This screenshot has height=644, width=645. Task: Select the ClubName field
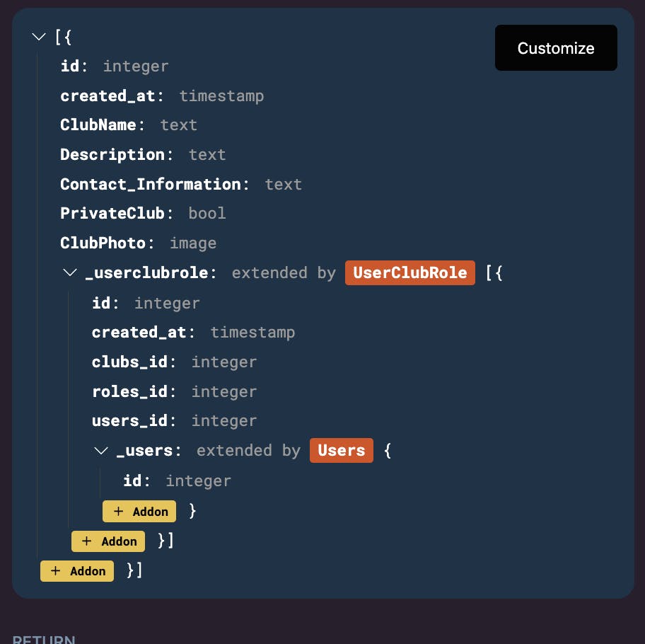tap(98, 125)
